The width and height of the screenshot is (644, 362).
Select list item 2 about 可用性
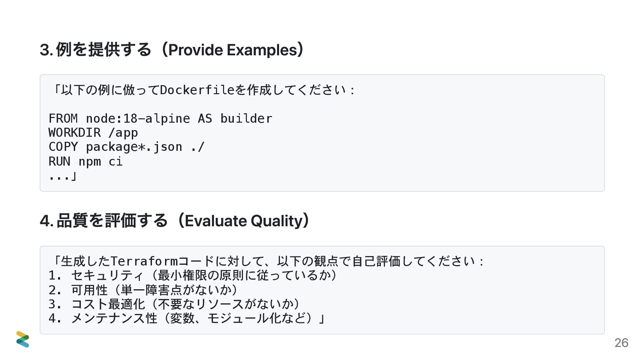point(143,290)
